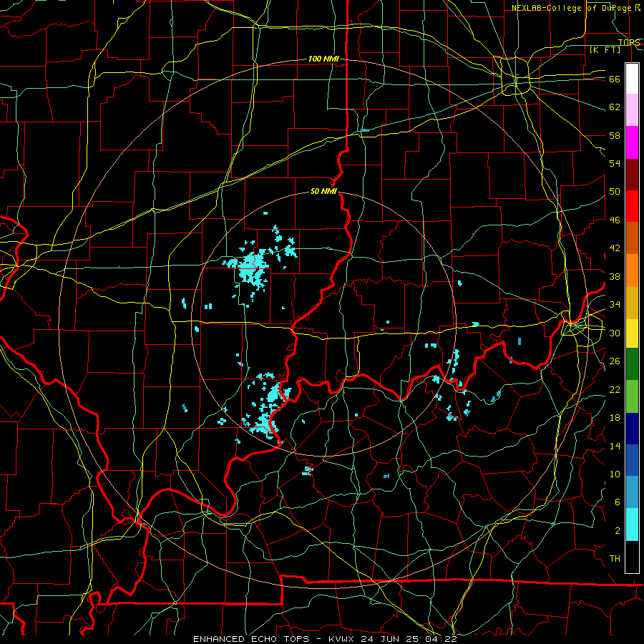644x644 pixels.
Task: Click the gold swatch near 34
Action: (632, 303)
